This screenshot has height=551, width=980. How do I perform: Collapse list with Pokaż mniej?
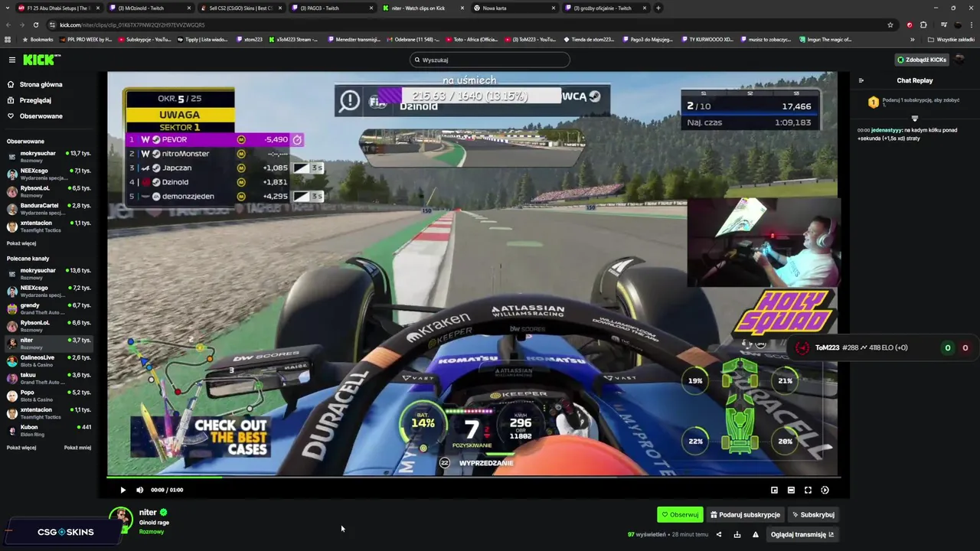tap(77, 448)
